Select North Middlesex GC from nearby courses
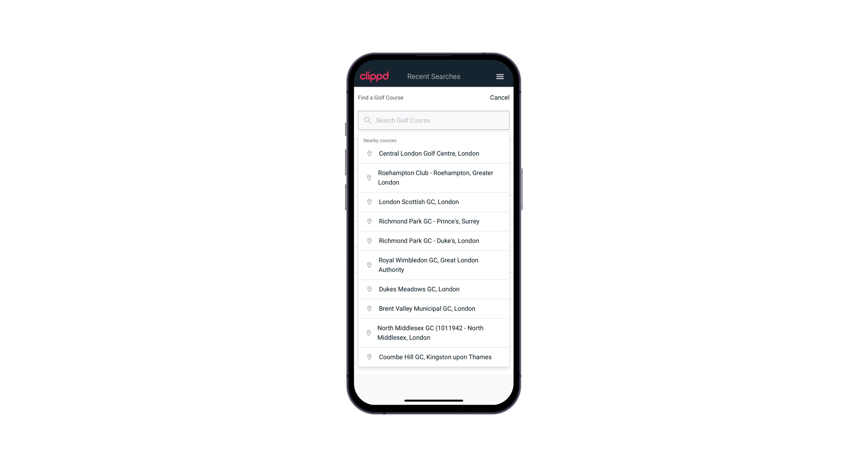 click(434, 332)
